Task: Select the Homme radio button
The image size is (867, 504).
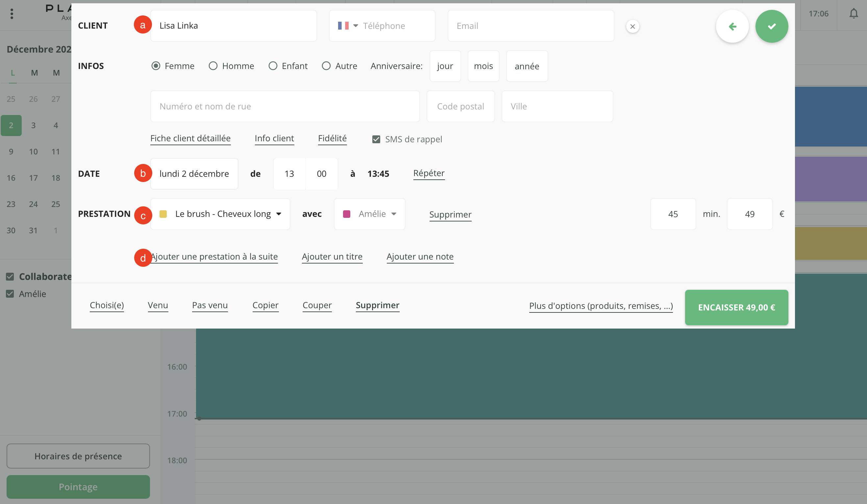Action: [213, 66]
